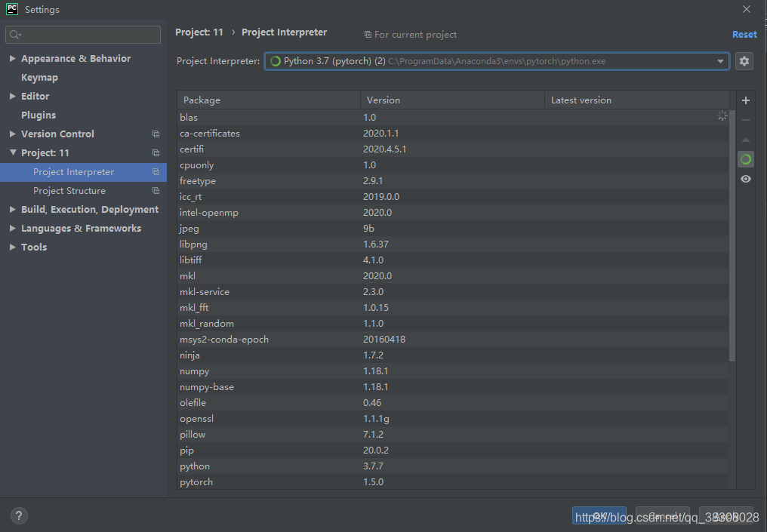Select the icc_rt package row
This screenshot has height=532, width=767.
pyautogui.click(x=453, y=196)
